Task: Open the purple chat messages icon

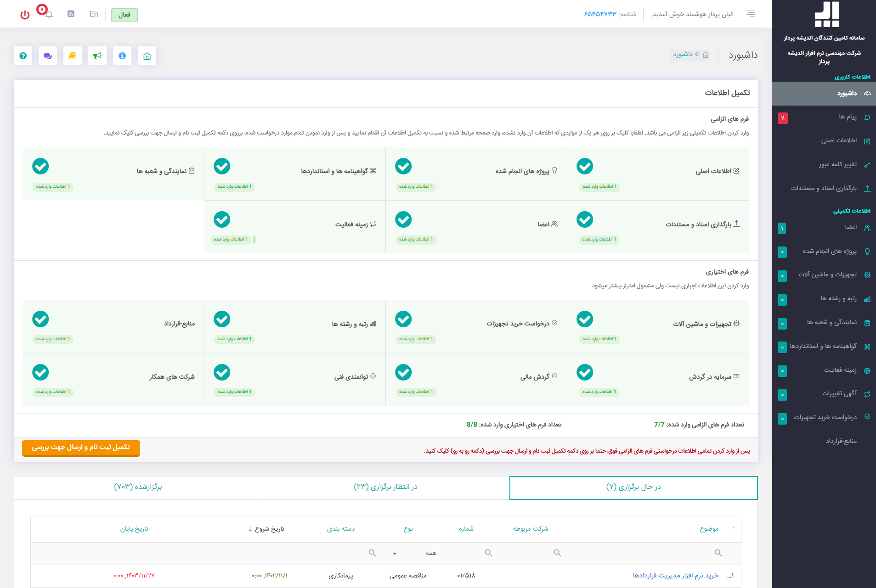Action: click(x=48, y=56)
